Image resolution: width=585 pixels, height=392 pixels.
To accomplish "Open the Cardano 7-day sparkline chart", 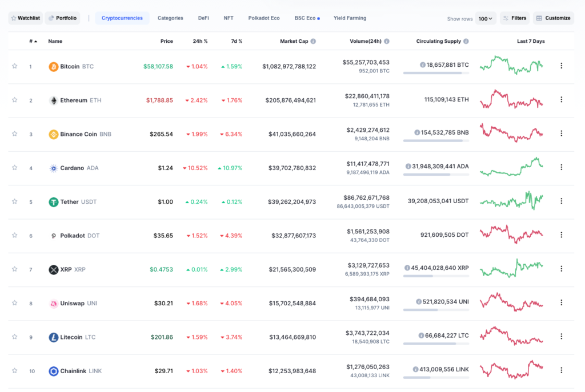I will tap(511, 167).
